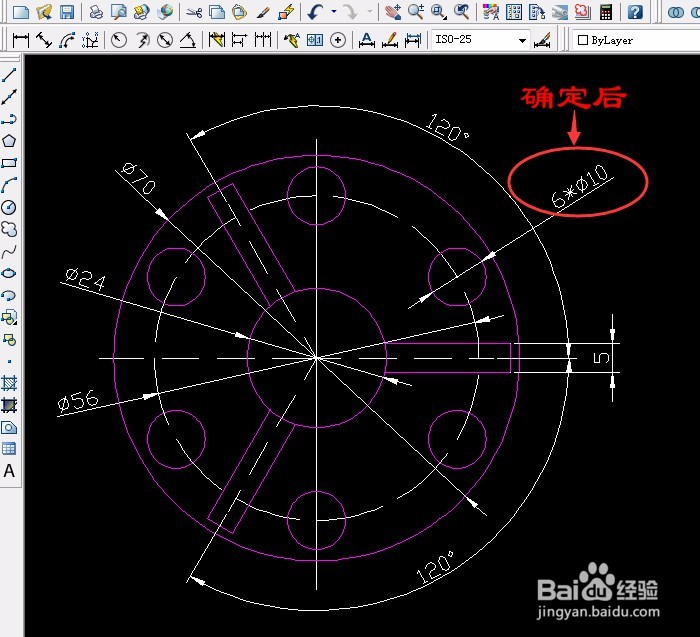Viewport: 700px width, 637px height.
Task: Select the Baseline dimension tool
Action: click(239, 40)
